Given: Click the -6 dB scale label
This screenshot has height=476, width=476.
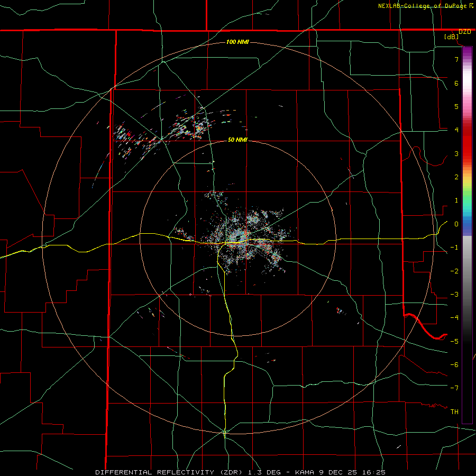Looking at the screenshot, I should coord(454,365).
